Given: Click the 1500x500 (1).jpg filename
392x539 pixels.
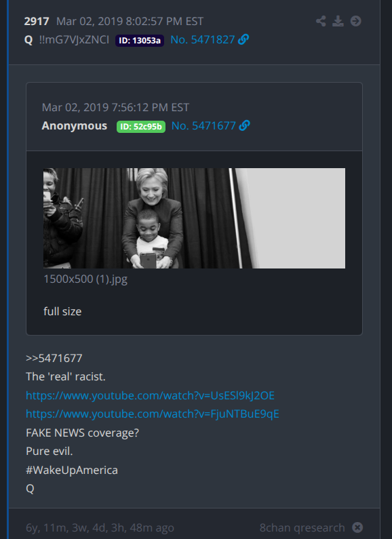Looking at the screenshot, I should click(x=85, y=279).
